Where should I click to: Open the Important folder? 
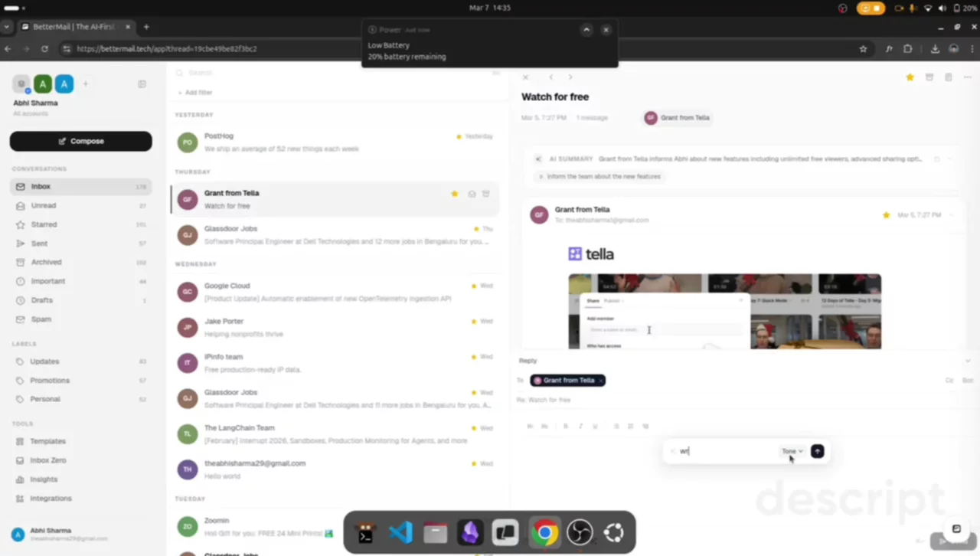(80, 281)
